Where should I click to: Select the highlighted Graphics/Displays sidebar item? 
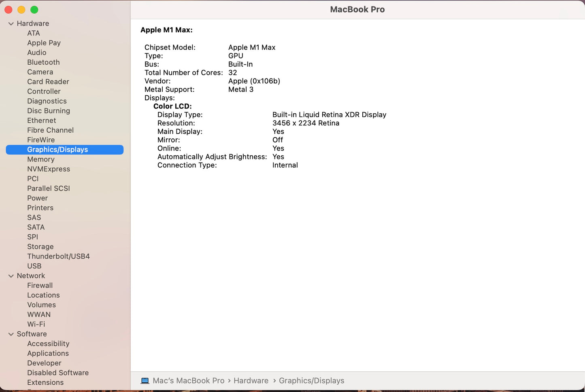pos(57,150)
